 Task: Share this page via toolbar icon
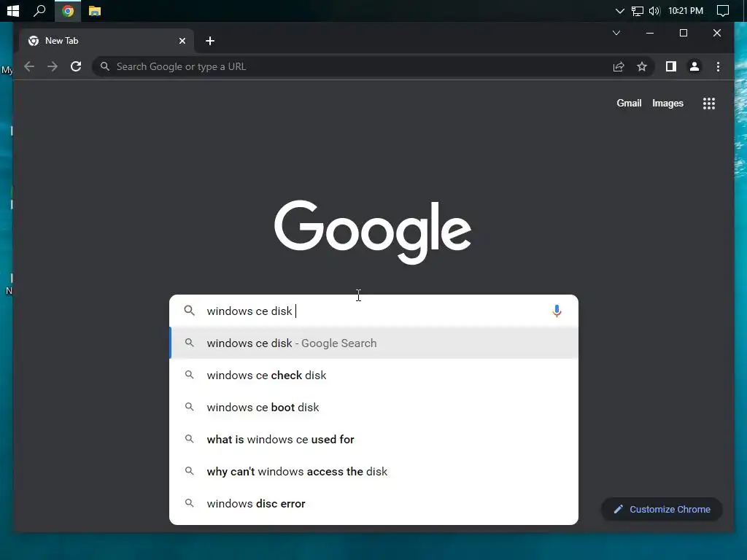click(x=619, y=66)
